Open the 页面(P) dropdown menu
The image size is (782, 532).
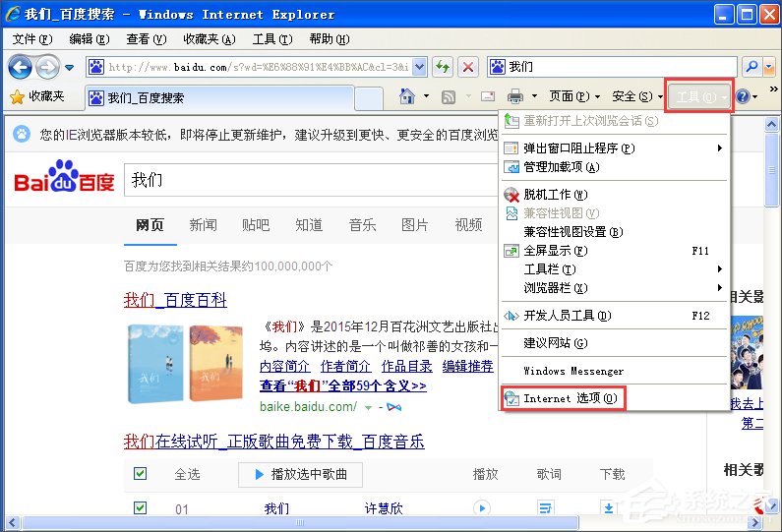[x=574, y=96]
